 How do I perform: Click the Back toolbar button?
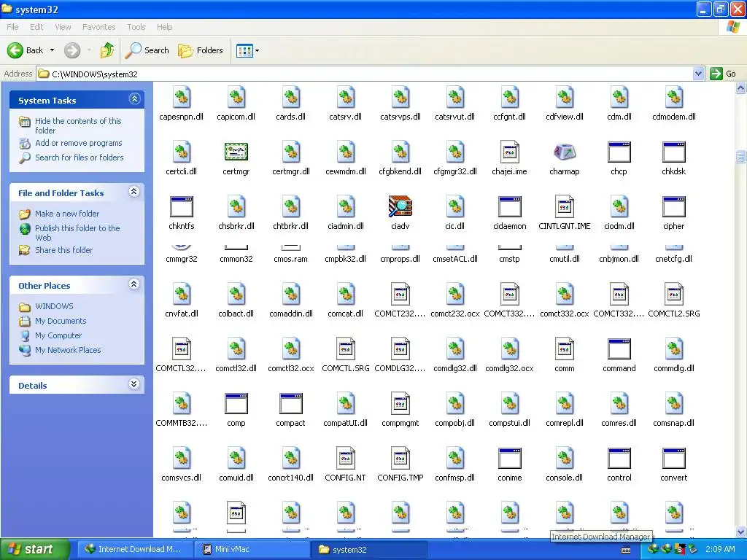[26, 50]
